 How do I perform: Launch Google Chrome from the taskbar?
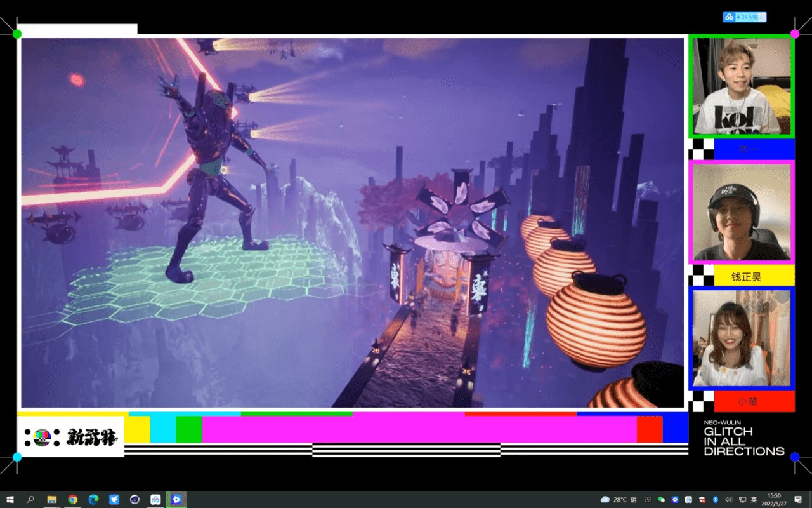tap(72, 500)
